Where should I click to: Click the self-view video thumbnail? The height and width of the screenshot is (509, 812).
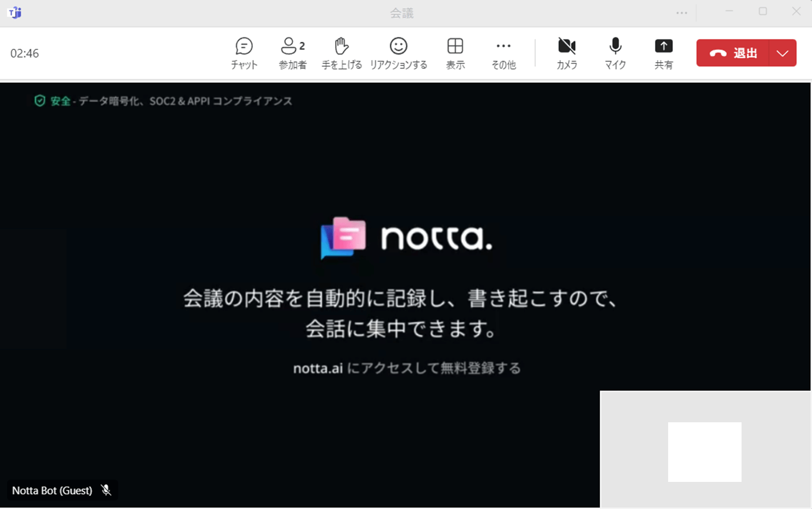705,449
